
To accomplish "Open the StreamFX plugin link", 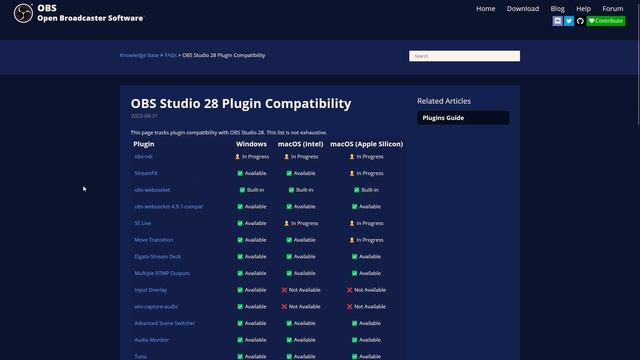I will [x=146, y=173].
